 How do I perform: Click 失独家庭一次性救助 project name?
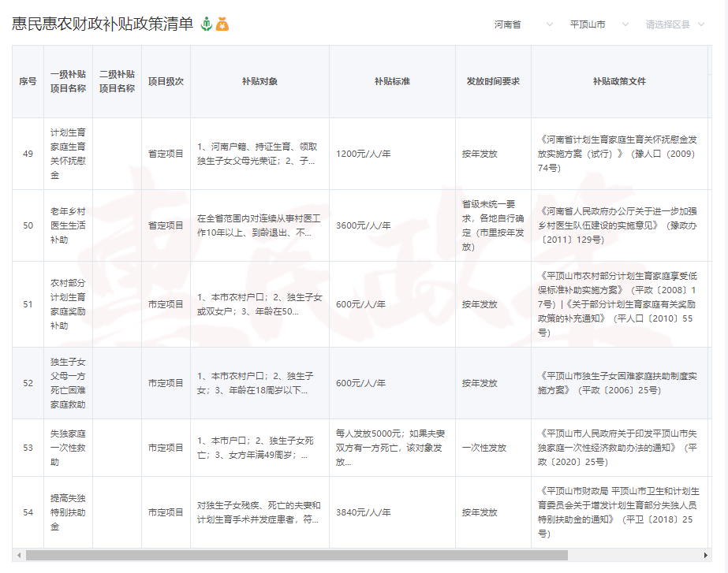tap(69, 448)
